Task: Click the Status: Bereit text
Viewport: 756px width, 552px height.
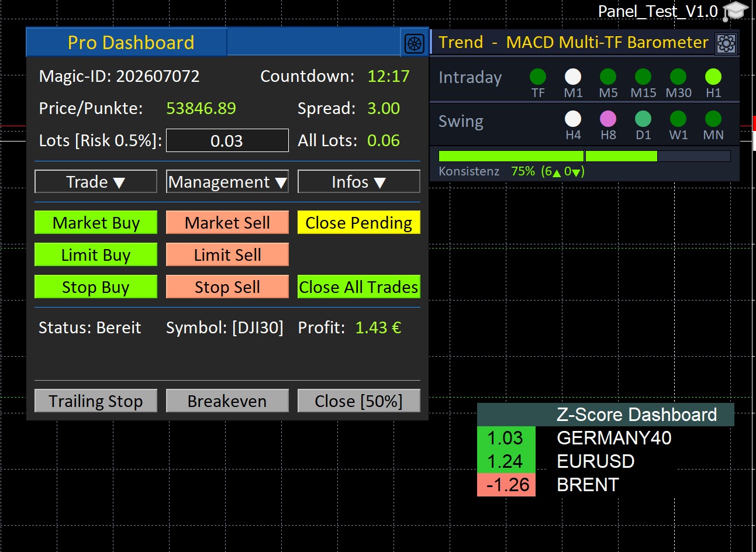Action: [x=90, y=327]
